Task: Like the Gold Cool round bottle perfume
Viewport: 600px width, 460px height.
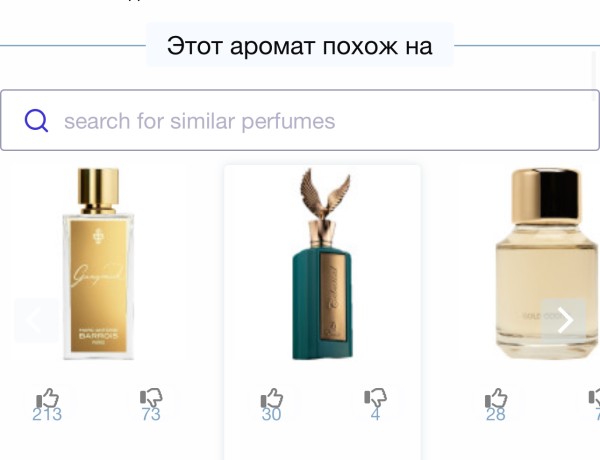Action: [496, 398]
